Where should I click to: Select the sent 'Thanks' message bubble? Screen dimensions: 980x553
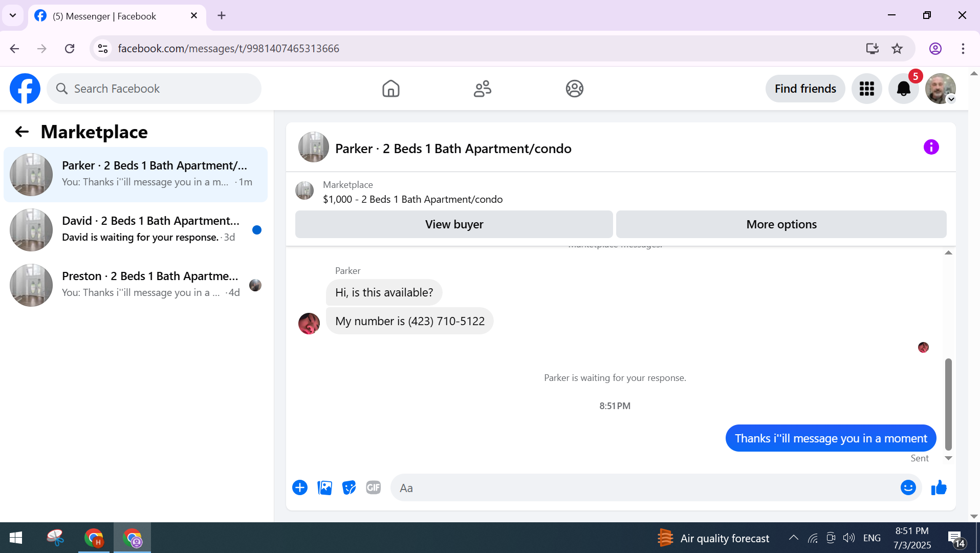click(831, 438)
